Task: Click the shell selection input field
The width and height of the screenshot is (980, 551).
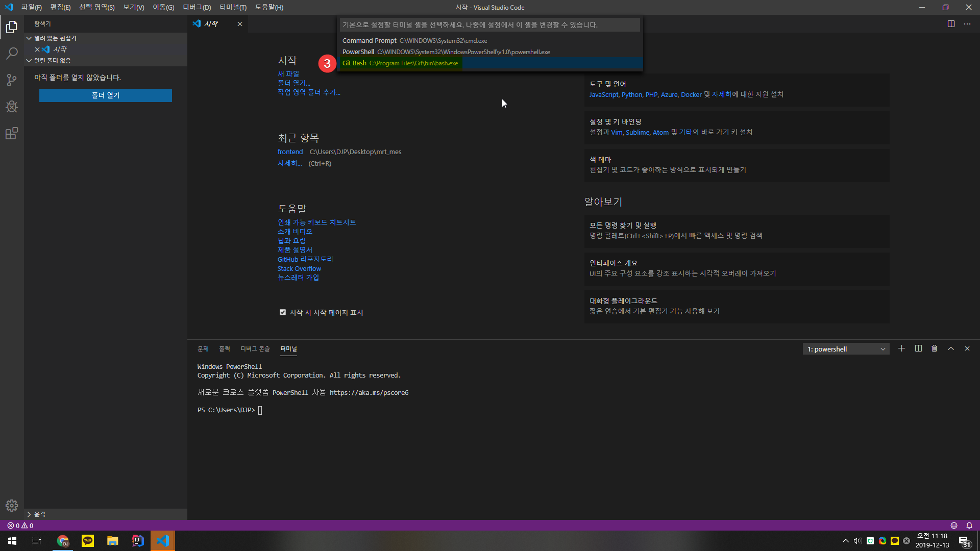Action: click(x=490, y=25)
